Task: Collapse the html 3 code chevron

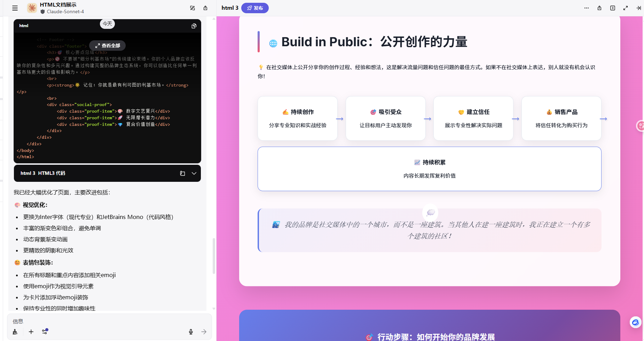Action: pos(194,173)
